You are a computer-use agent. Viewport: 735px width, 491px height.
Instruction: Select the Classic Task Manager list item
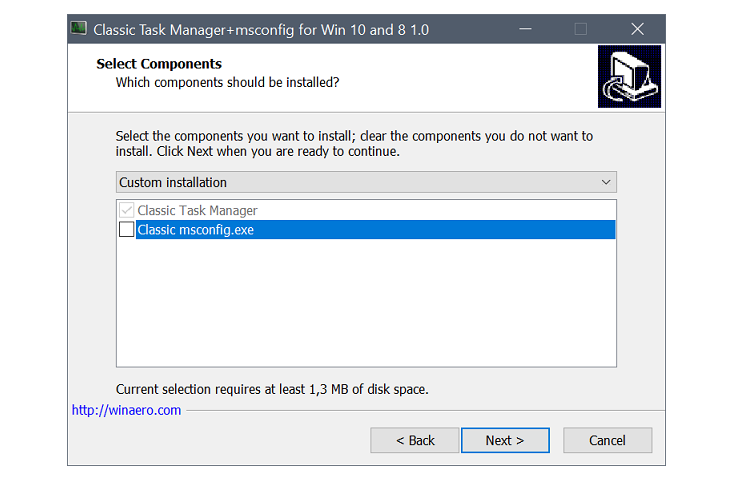[x=197, y=211]
